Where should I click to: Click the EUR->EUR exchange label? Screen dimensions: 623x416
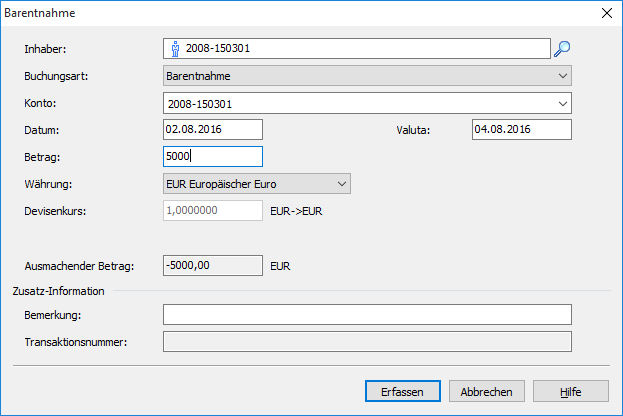(x=297, y=212)
